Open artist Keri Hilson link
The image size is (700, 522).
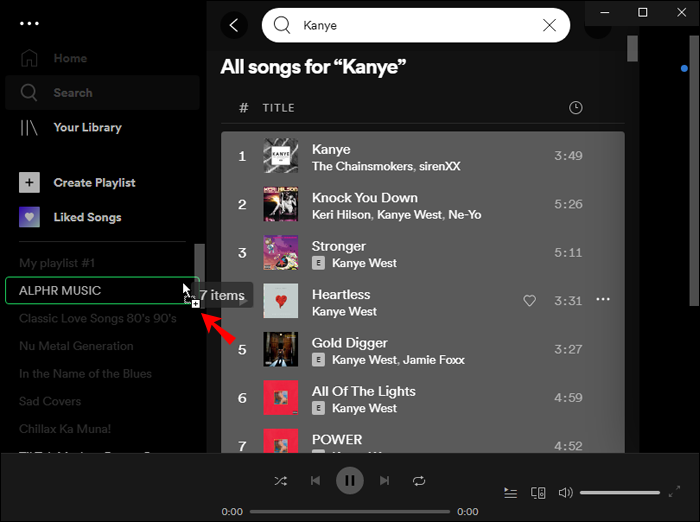pyautogui.click(x=341, y=215)
